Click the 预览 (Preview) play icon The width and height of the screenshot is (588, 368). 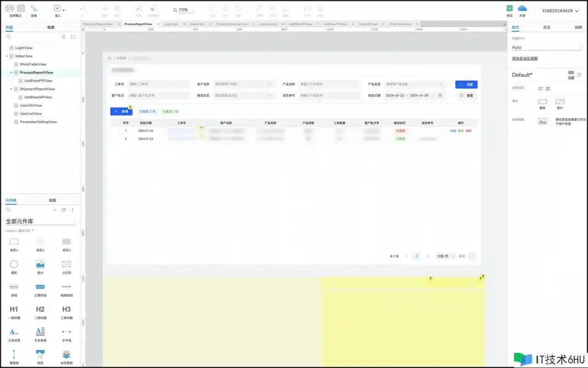pyautogui.click(x=509, y=8)
